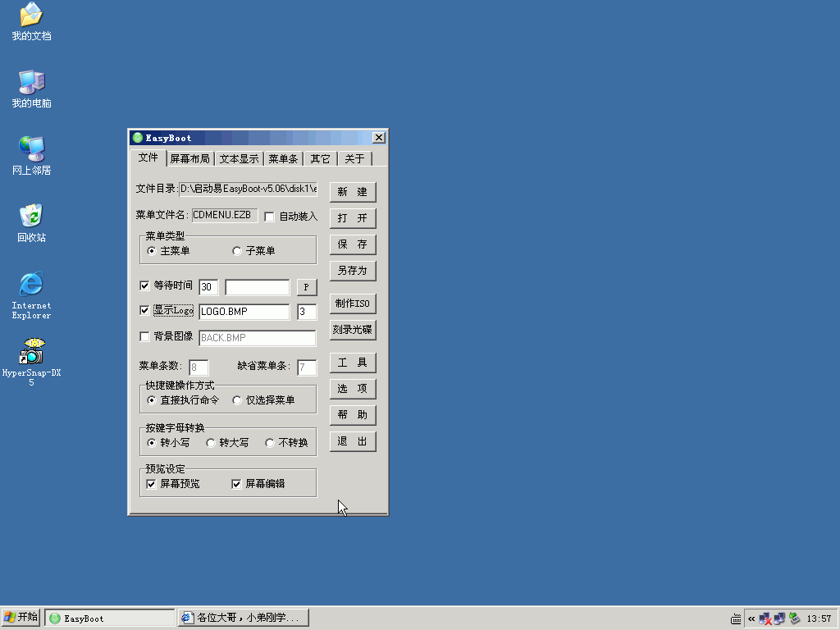Select the 网上邻居 desktop icon
The width and height of the screenshot is (840, 630).
[x=31, y=156]
